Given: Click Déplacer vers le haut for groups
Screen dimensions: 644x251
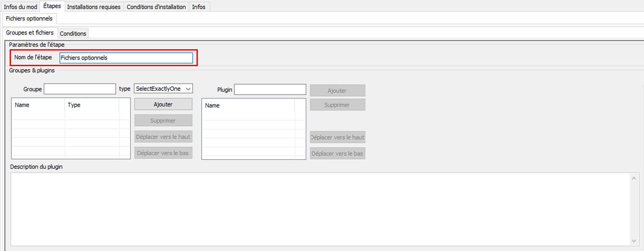Looking at the screenshot, I should coord(163,137).
